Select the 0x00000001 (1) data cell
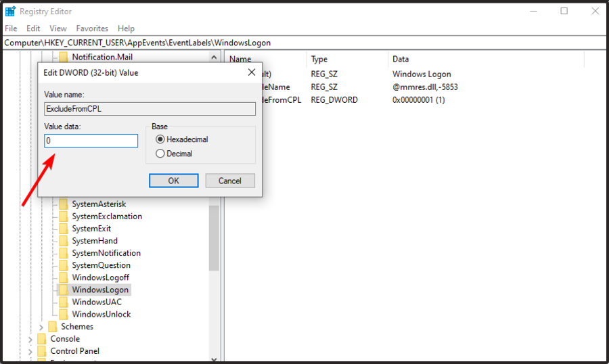 (419, 100)
